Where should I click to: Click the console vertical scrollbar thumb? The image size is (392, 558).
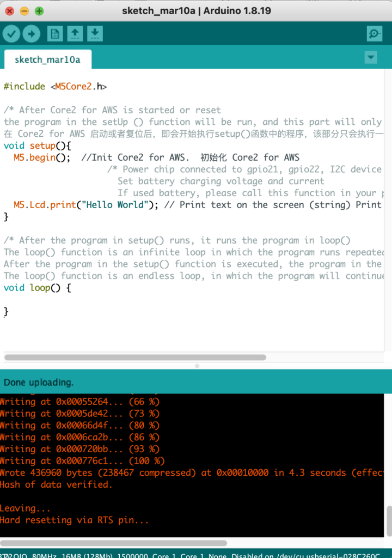[389, 520]
